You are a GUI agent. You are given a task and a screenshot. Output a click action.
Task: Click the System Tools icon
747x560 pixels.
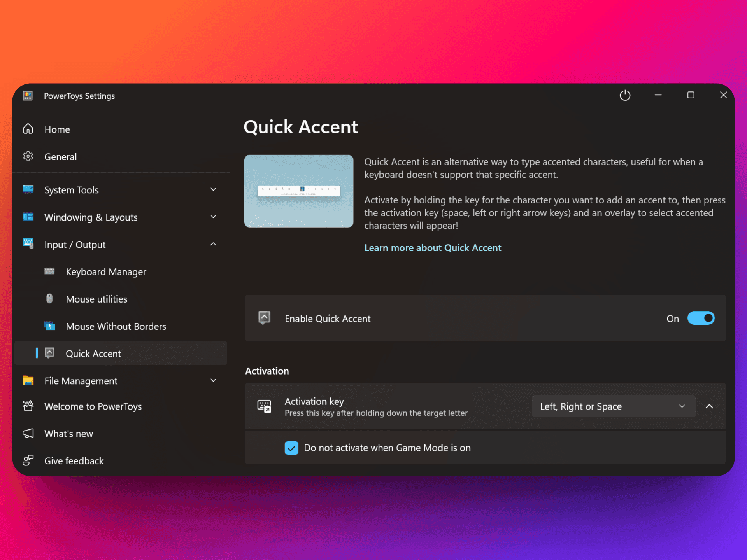click(x=28, y=189)
